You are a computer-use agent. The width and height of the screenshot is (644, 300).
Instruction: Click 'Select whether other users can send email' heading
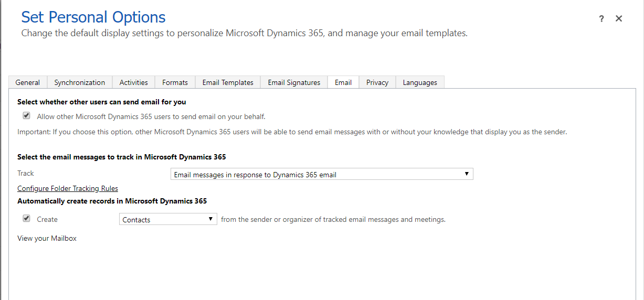[x=102, y=102]
